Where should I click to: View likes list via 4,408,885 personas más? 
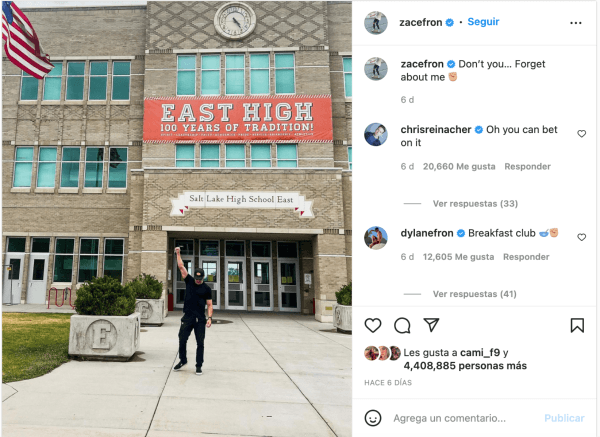point(465,366)
